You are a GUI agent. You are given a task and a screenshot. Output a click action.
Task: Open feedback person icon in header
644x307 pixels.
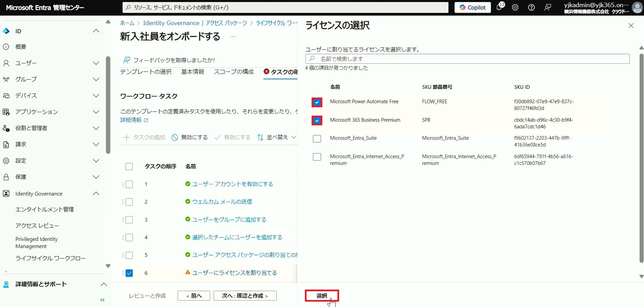[548, 7]
